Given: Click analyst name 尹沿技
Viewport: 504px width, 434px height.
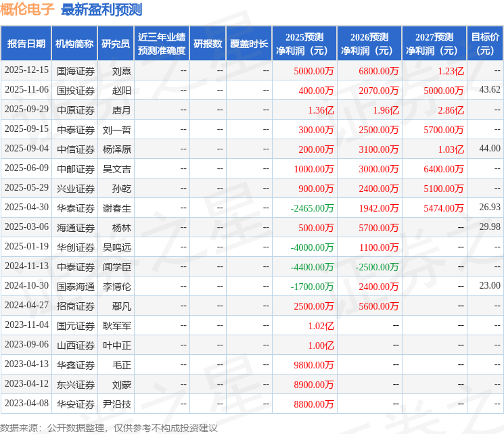Looking at the screenshot, I should 116,404.
